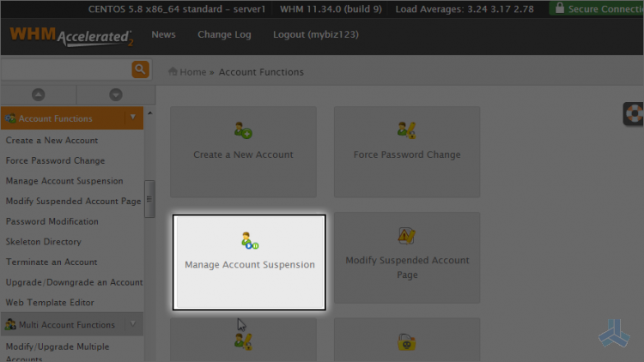This screenshot has width=644, height=362.
Task: Click the Home icon in breadcrumb
Action: (173, 72)
